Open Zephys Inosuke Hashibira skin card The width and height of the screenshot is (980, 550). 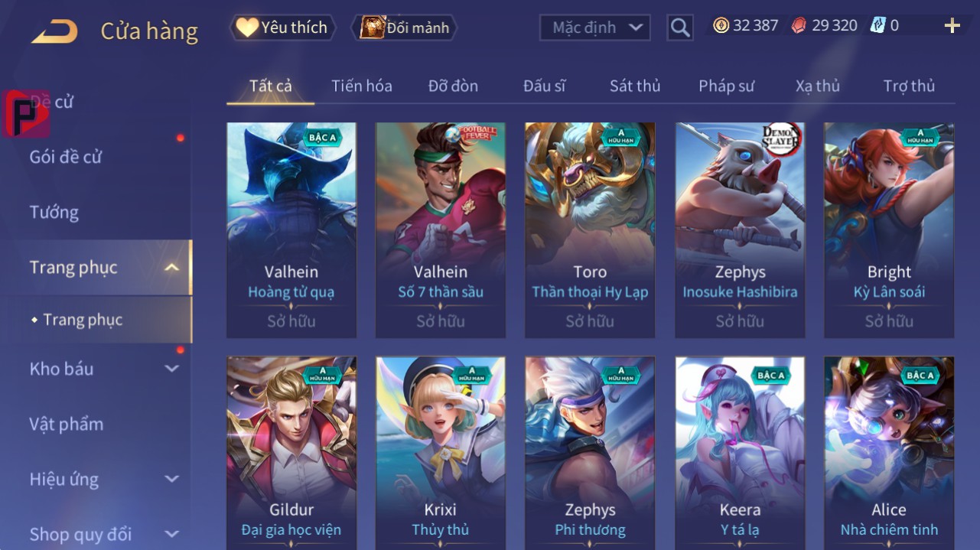tap(740, 230)
